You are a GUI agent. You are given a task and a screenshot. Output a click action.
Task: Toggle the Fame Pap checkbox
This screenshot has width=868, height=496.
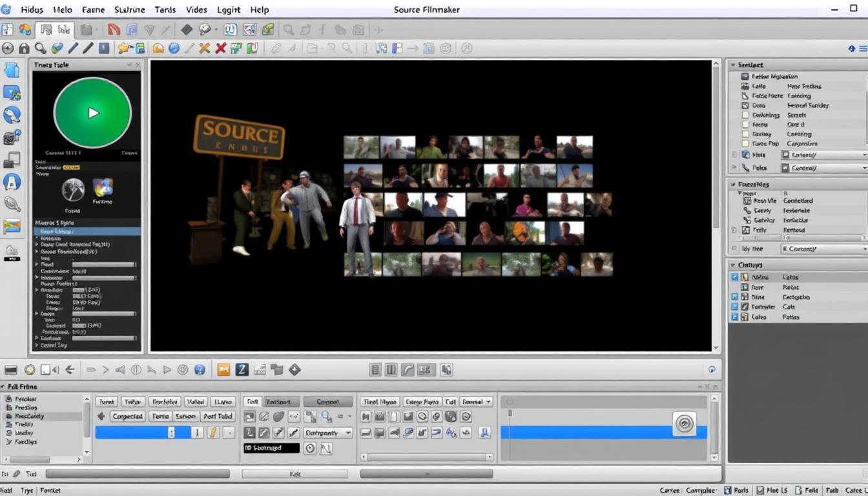745,144
